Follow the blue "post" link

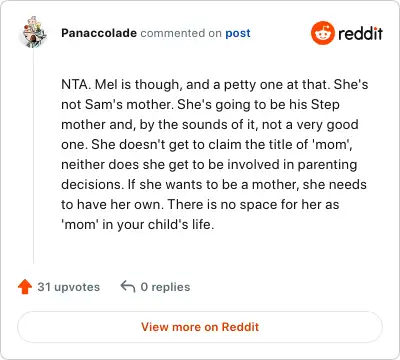238,33
